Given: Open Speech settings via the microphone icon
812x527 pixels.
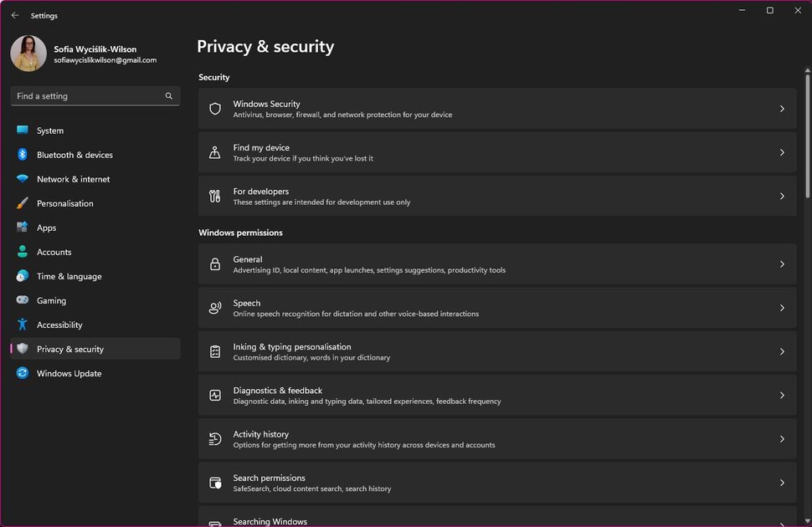Looking at the screenshot, I should tap(216, 307).
